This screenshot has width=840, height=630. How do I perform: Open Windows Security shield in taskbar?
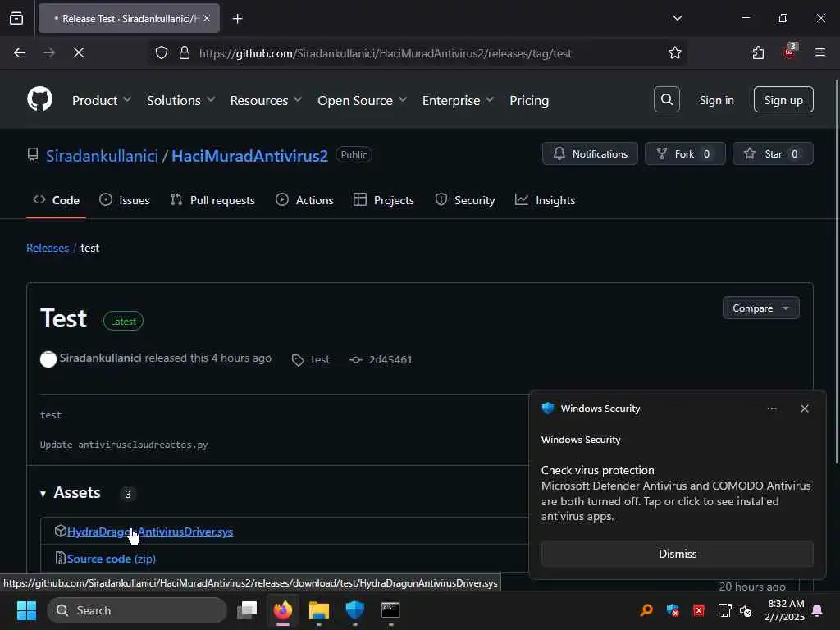(x=354, y=609)
